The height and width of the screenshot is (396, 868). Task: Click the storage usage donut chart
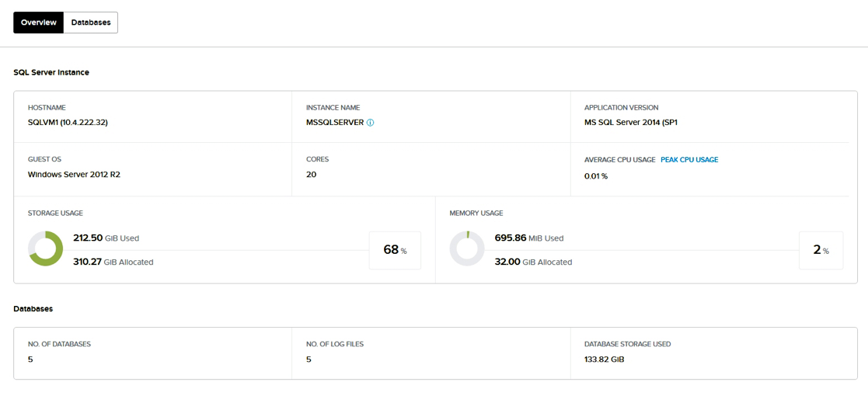coord(45,248)
